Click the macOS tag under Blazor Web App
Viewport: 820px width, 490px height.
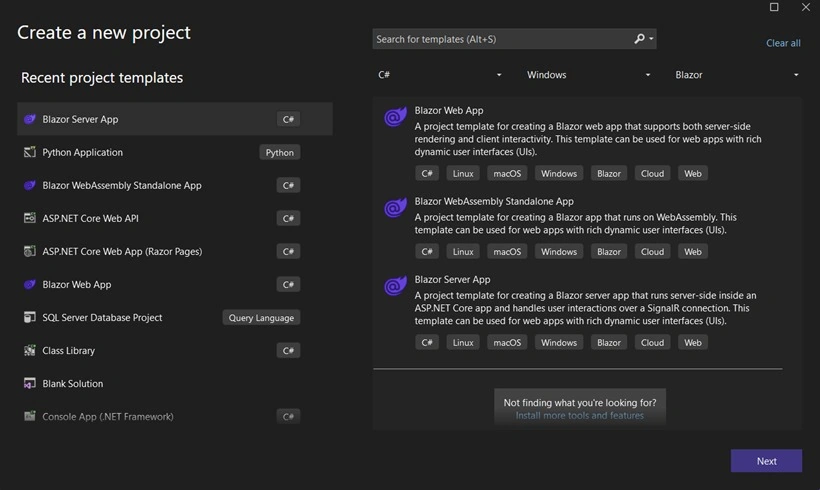tap(507, 174)
